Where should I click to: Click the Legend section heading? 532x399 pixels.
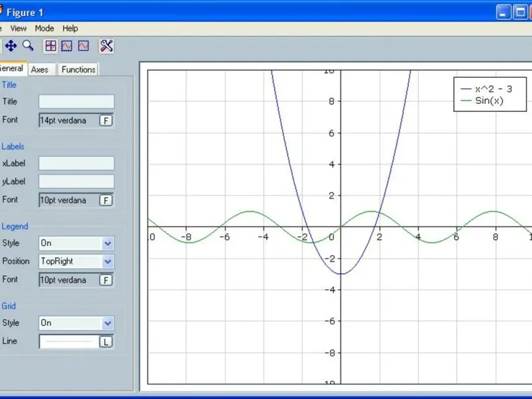15,226
